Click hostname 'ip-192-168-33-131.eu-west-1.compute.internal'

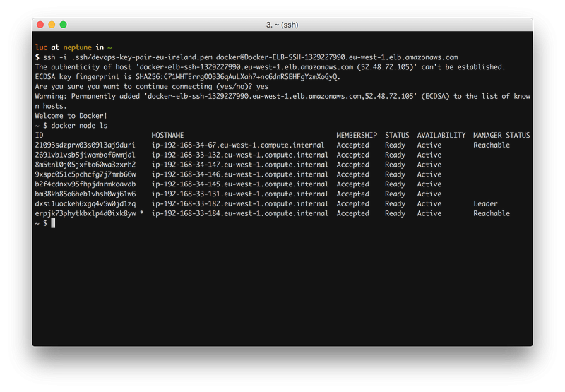240,194
